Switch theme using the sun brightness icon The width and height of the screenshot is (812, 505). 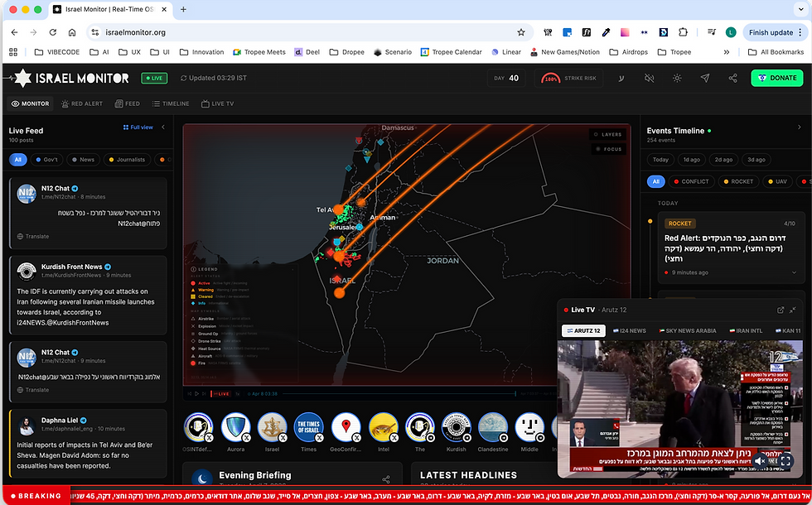pyautogui.click(x=677, y=78)
